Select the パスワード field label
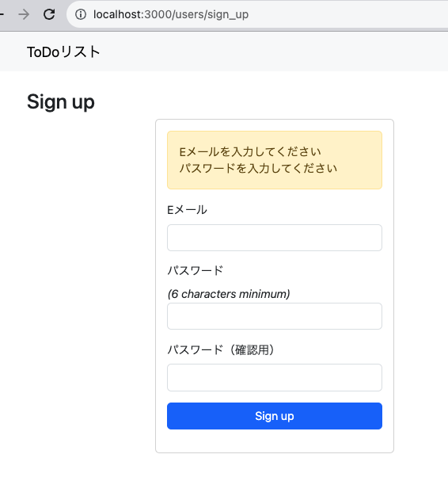This screenshot has height=500, width=448. click(x=196, y=271)
